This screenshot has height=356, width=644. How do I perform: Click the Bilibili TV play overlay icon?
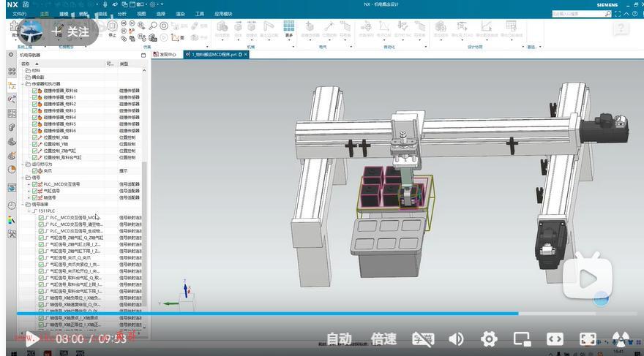tap(588, 276)
